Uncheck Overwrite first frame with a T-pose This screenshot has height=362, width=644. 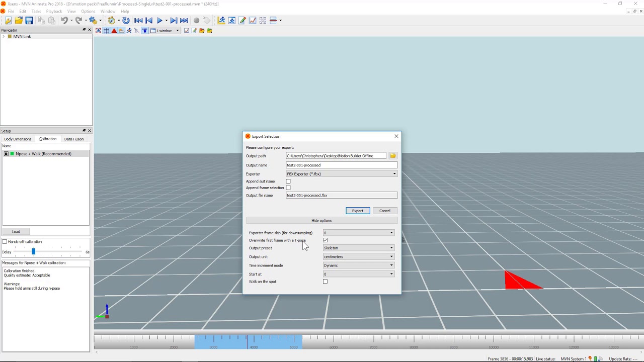tap(326, 240)
